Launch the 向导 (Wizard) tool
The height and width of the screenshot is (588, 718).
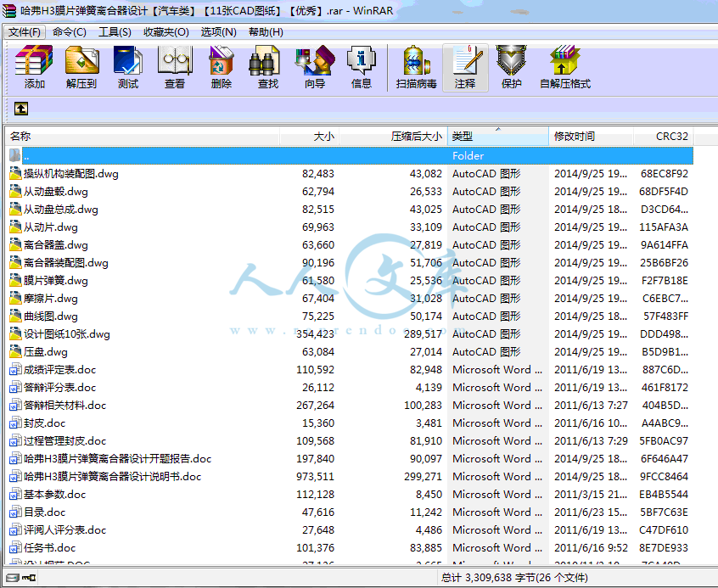315,67
